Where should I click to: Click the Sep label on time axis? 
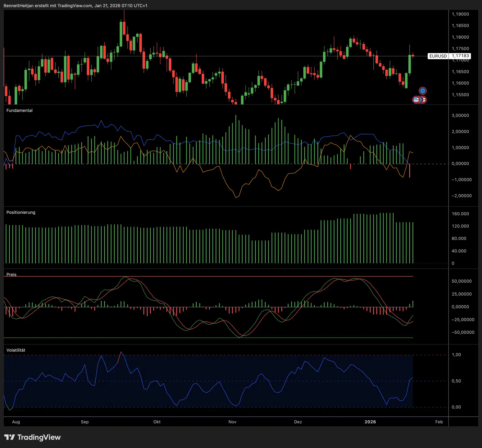coord(85,422)
